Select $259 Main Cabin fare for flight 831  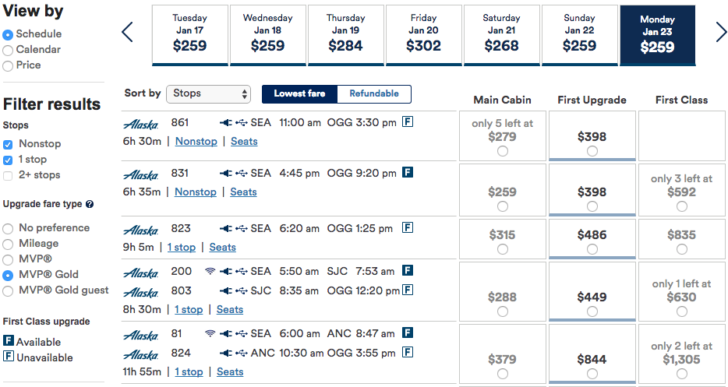(502, 206)
